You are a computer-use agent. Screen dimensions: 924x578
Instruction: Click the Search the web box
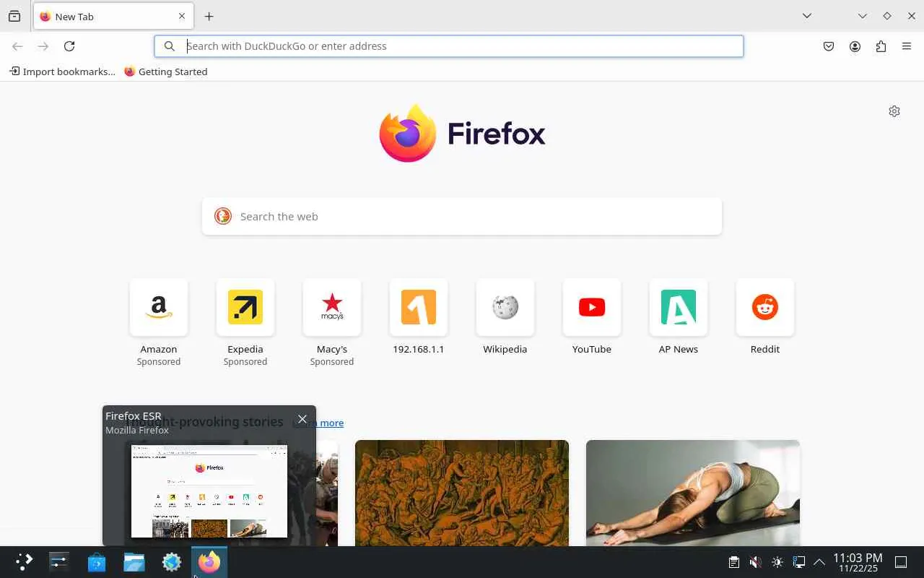pos(462,217)
